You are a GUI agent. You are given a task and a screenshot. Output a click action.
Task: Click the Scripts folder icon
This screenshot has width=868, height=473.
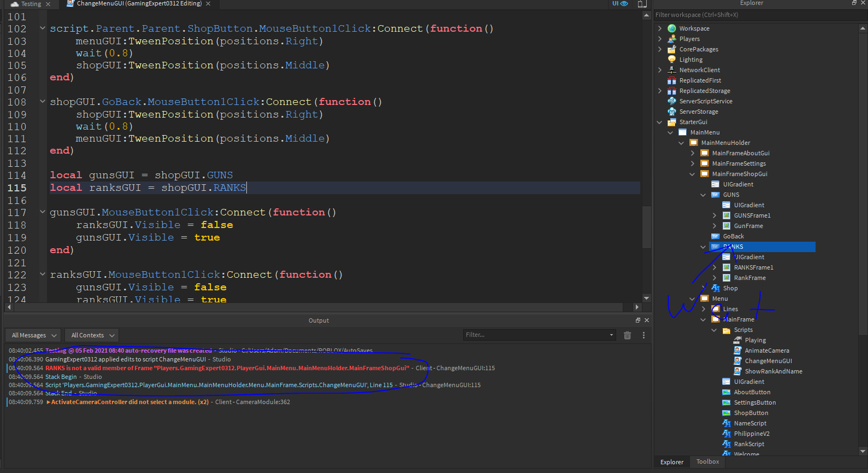click(x=727, y=330)
